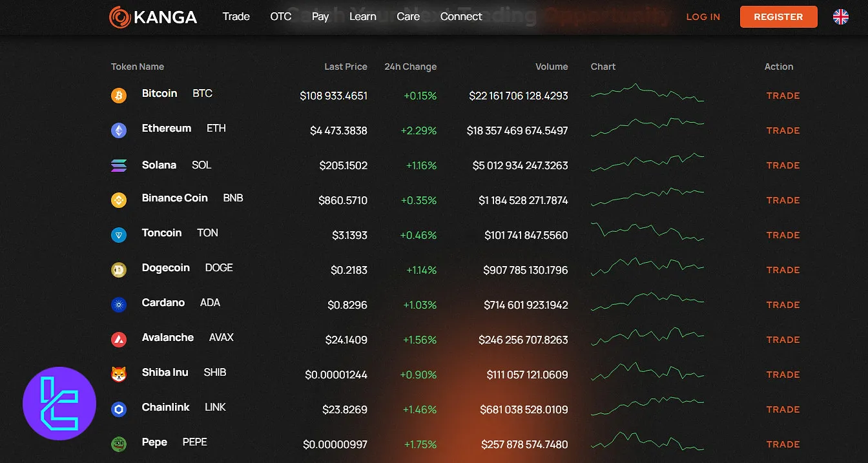Click TRADE for Chainlink
This screenshot has height=463, width=868.
click(783, 409)
